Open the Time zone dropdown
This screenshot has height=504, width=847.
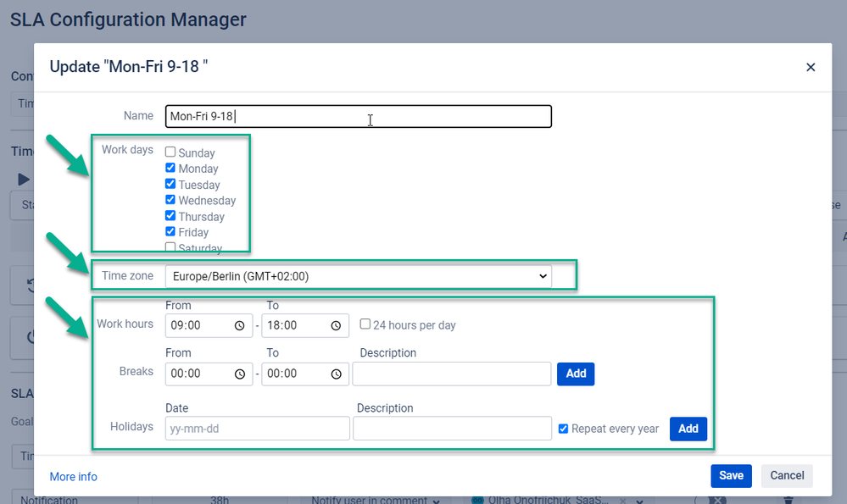point(358,276)
